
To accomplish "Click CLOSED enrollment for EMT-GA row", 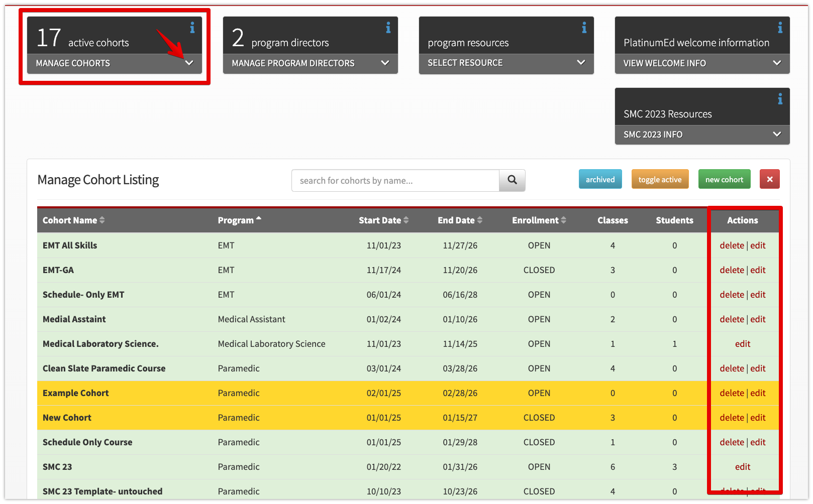I will coord(539,270).
